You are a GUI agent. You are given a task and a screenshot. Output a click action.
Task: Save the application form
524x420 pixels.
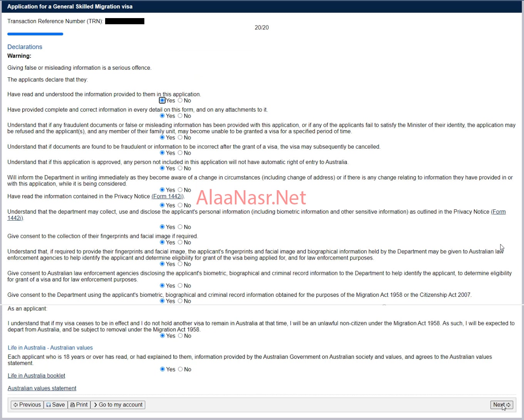click(x=55, y=405)
